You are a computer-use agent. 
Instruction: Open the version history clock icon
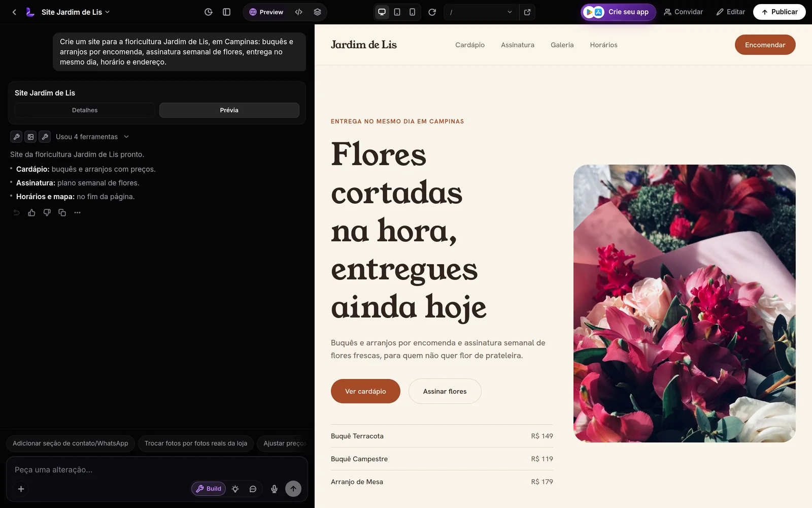pyautogui.click(x=208, y=12)
